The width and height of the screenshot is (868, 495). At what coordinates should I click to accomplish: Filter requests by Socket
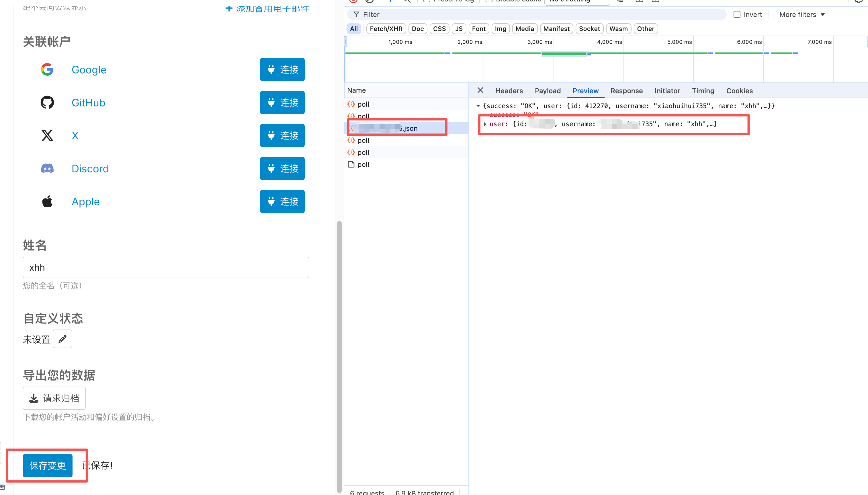pyautogui.click(x=589, y=29)
